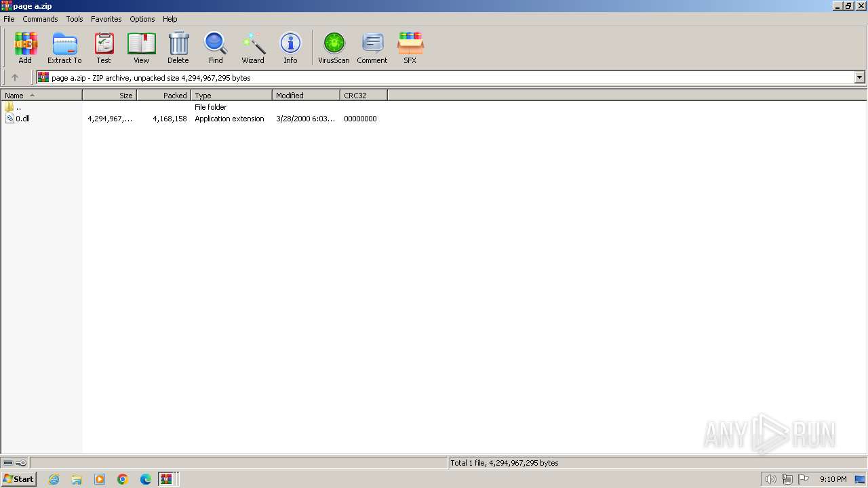Viewport: 868px width, 488px height.
Task: Click status bar total file text
Action: coord(505,463)
